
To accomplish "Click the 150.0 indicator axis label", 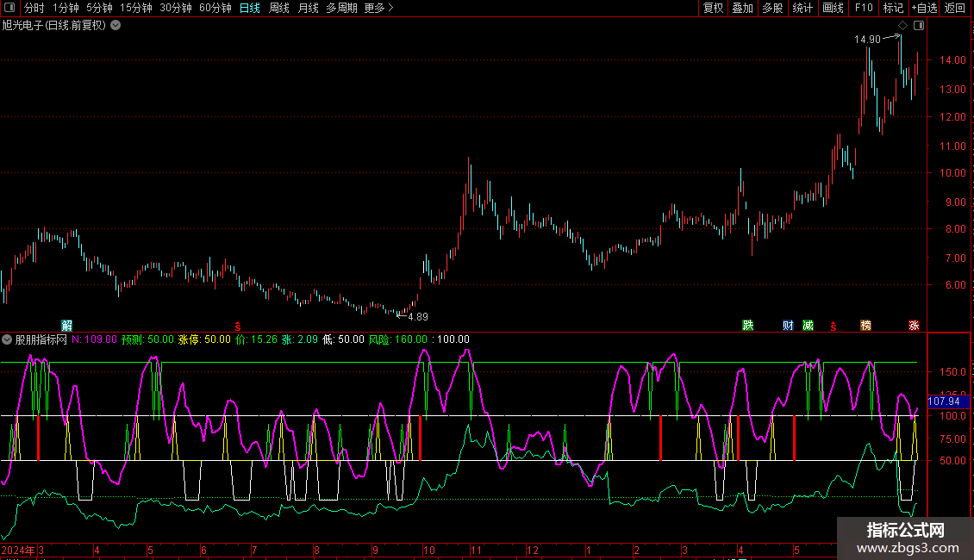I will coord(952,372).
